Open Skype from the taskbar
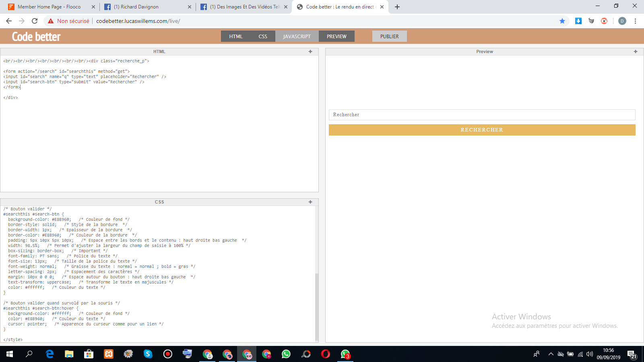Screen dimensions: 644x362 click(148, 354)
